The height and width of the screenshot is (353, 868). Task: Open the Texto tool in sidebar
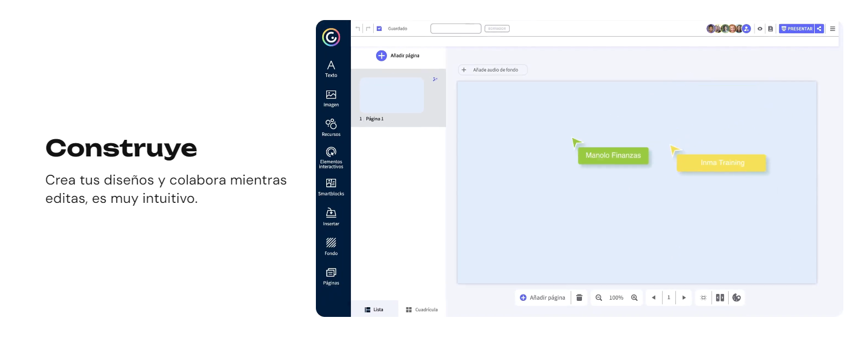point(331,68)
